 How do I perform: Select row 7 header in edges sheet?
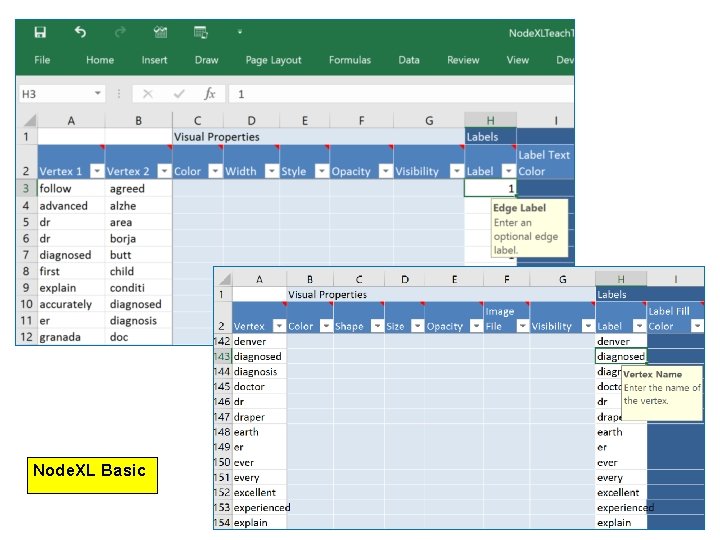[x=26, y=255]
